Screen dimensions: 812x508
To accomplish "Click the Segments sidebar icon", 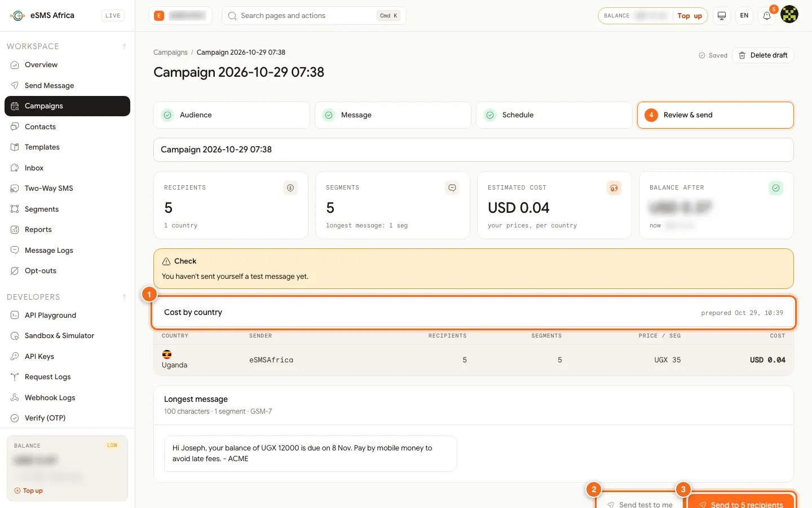I will click(x=15, y=209).
